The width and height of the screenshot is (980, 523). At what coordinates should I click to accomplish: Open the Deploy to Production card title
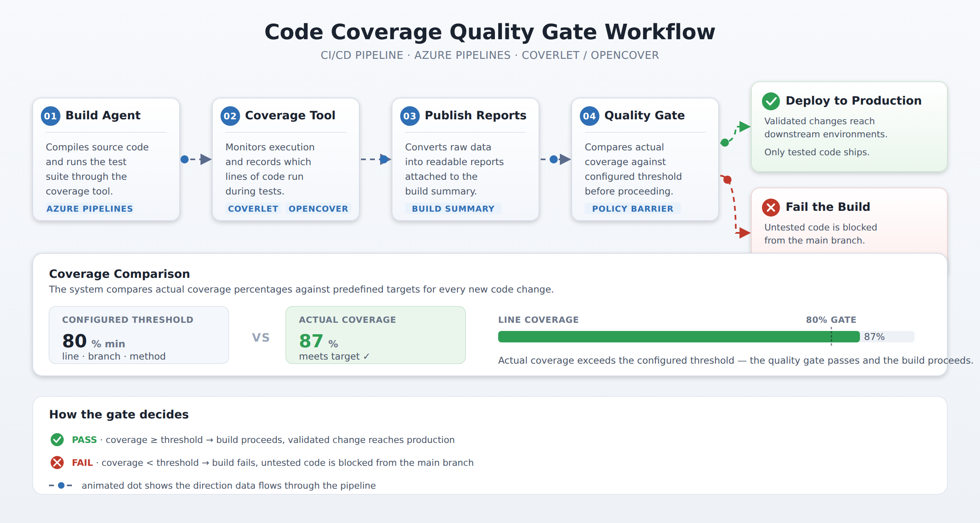click(853, 101)
